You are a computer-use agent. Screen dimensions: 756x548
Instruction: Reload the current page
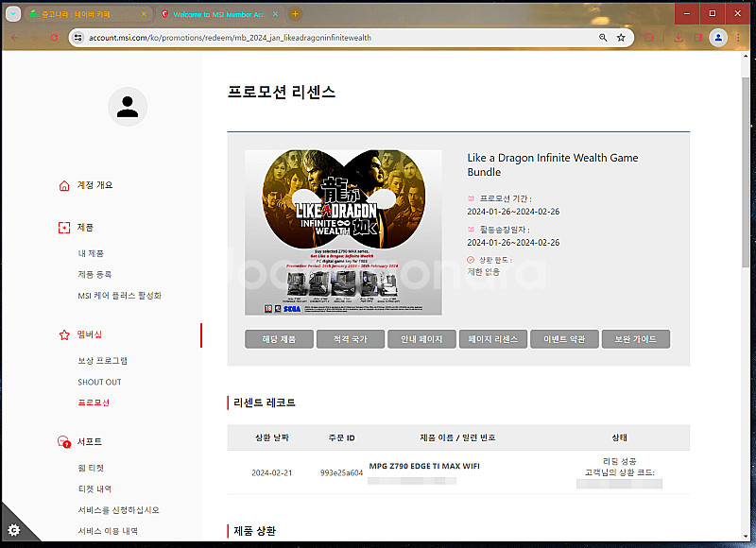54,38
